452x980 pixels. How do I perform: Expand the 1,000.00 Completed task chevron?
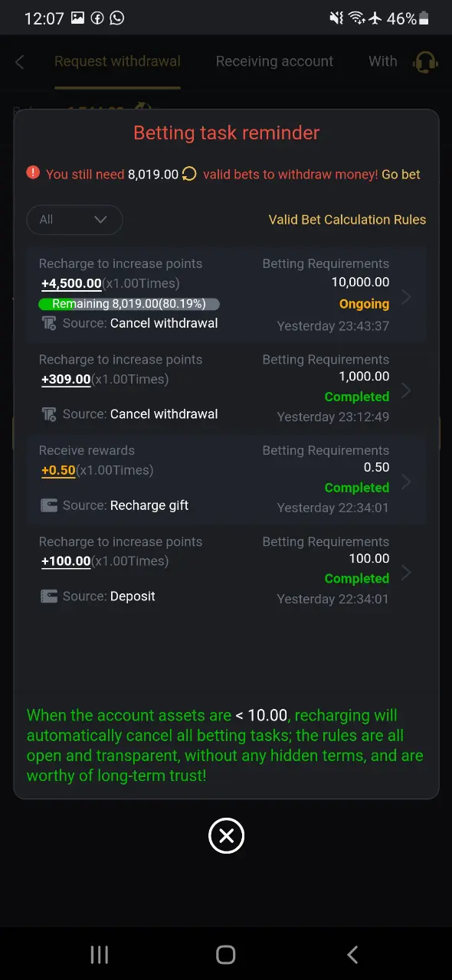pyautogui.click(x=407, y=390)
